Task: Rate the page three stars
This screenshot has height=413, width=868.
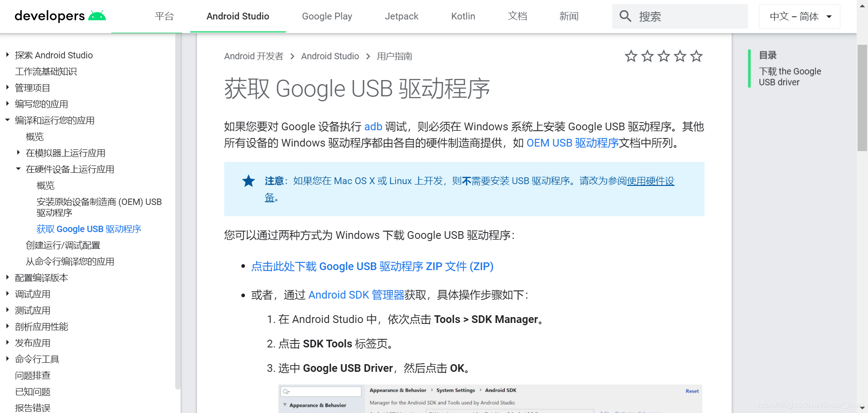Action: (664, 56)
